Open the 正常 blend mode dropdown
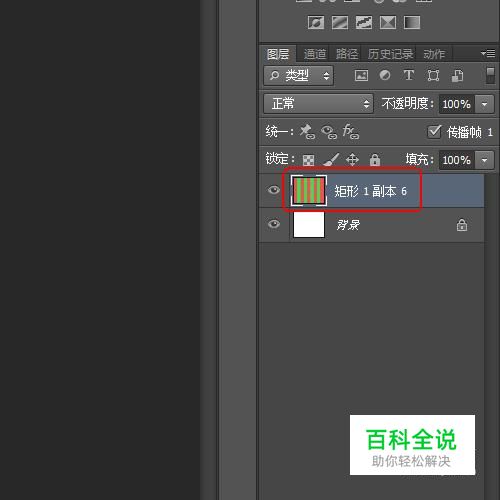This screenshot has height=500, width=500. pos(318,104)
